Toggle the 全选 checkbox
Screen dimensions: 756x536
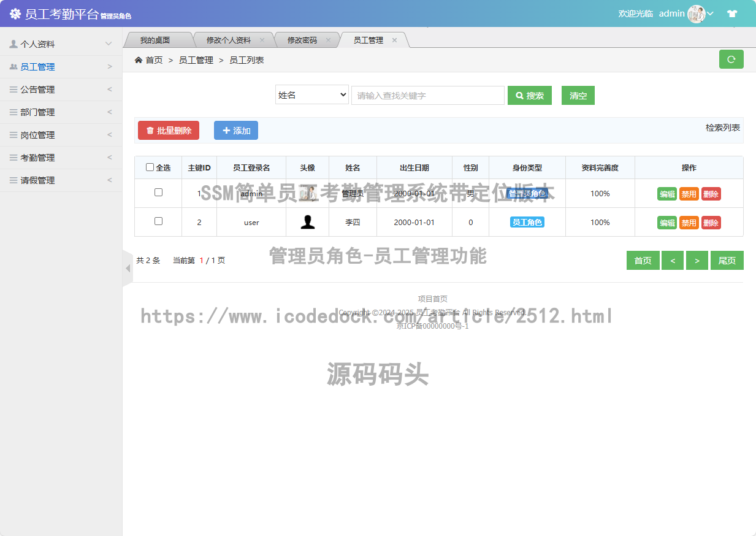[x=150, y=167]
